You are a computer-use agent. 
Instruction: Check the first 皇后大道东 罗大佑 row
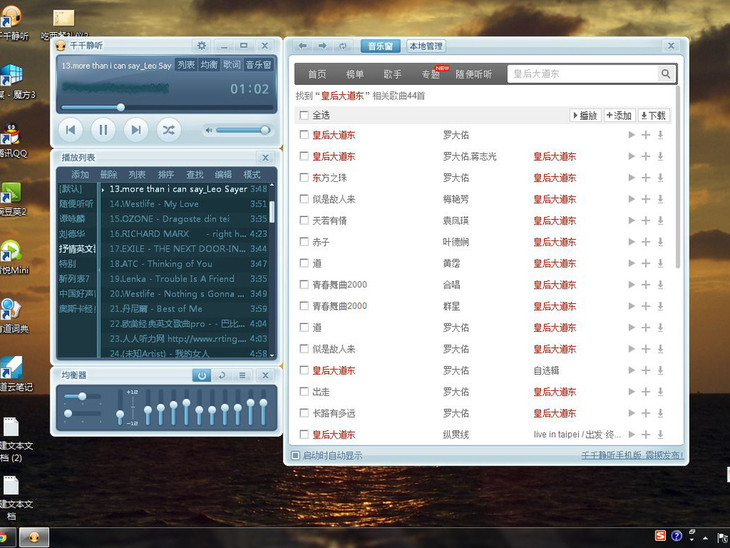click(x=304, y=135)
